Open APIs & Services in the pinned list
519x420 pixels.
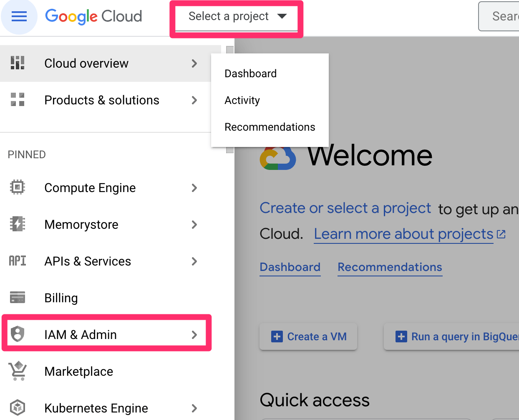111,261
